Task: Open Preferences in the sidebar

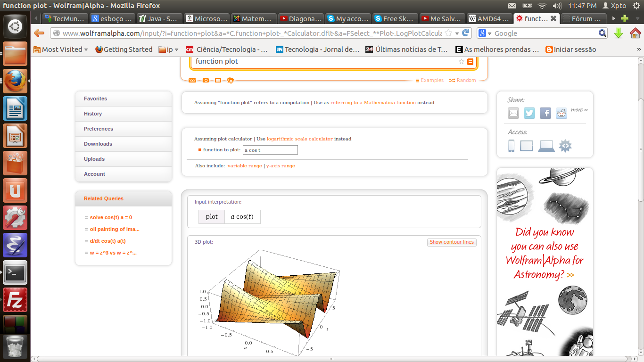Action: 124,129
